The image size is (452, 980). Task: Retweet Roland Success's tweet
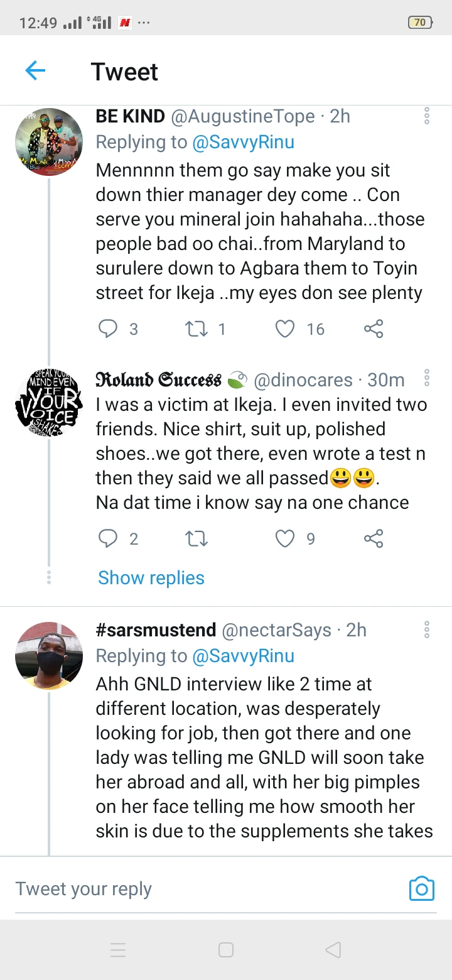196,538
